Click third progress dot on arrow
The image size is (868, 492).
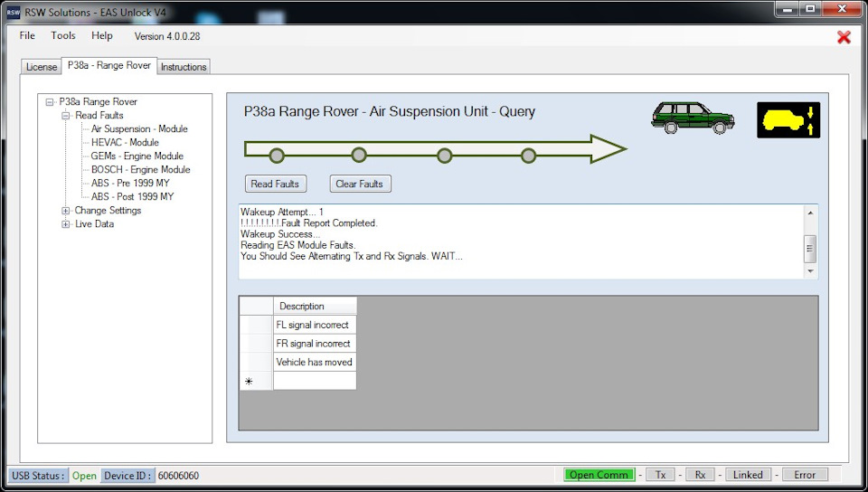(x=445, y=156)
